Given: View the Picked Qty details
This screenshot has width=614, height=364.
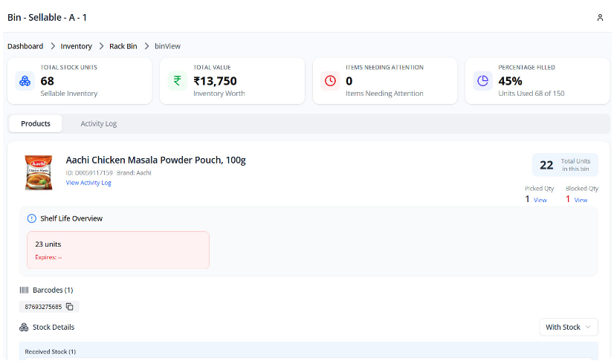Looking at the screenshot, I should 540,200.
